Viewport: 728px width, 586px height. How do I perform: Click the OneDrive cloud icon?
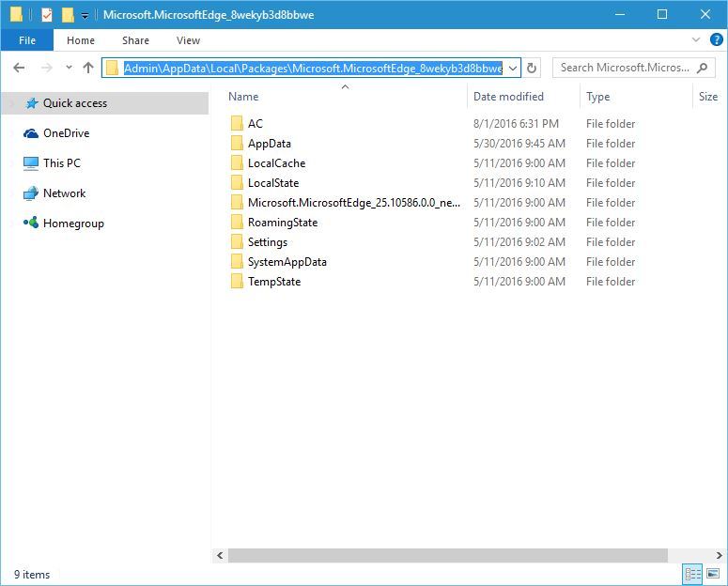[31, 133]
